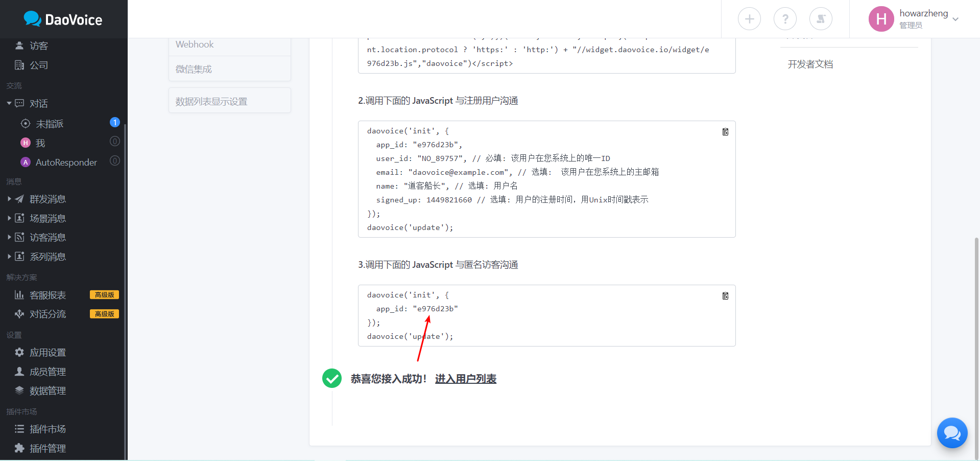Click the 访客消息 icon
The image size is (980, 461).
point(19,237)
